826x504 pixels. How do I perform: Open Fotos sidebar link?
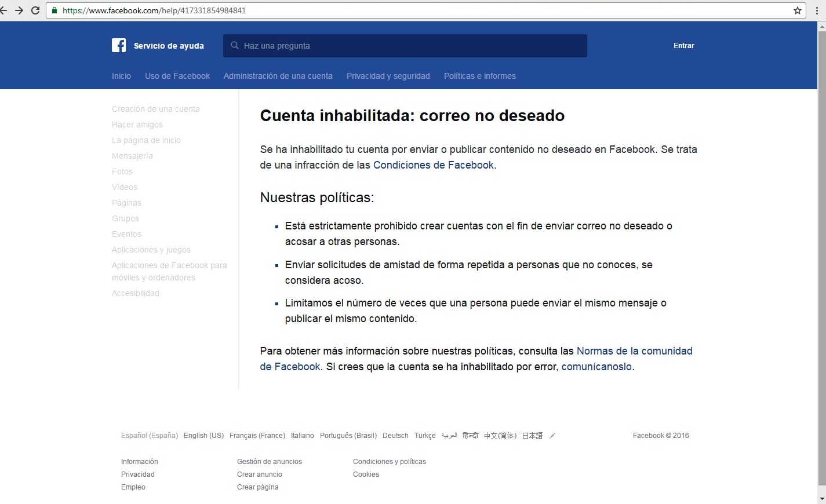(x=122, y=171)
